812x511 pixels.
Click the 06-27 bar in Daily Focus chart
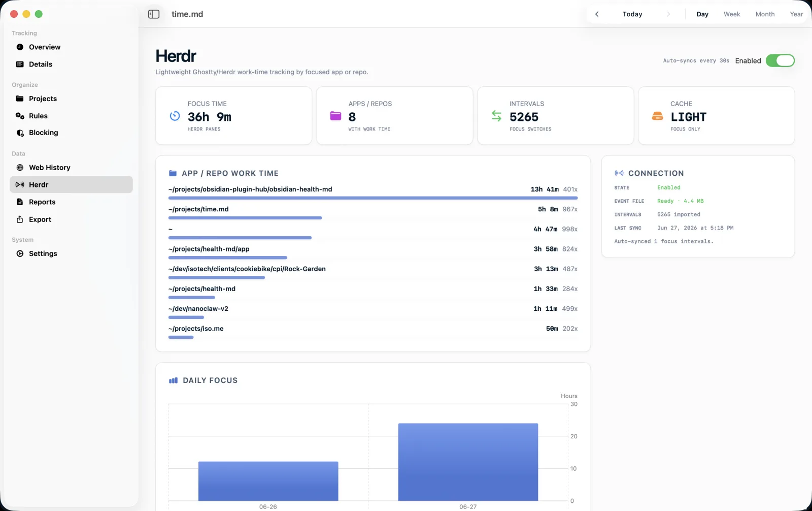tap(468, 462)
